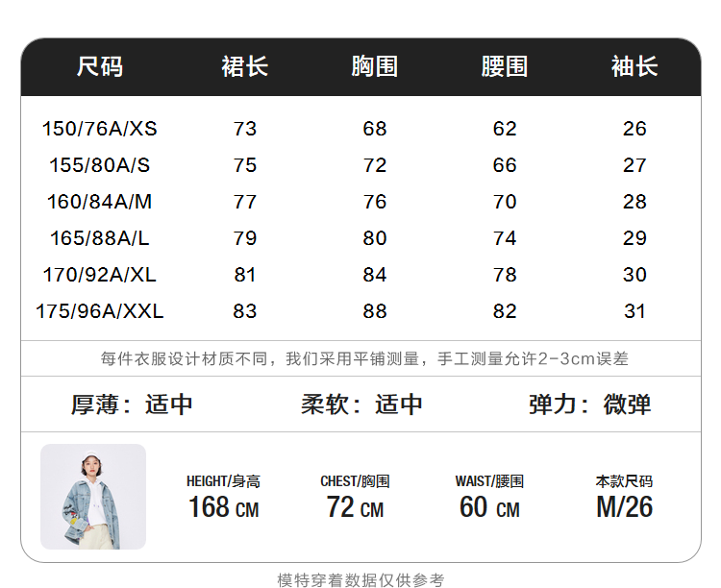Select waist value 62 in XS row
Image resolution: width=721 pixels, height=588 pixels.
[505, 129]
